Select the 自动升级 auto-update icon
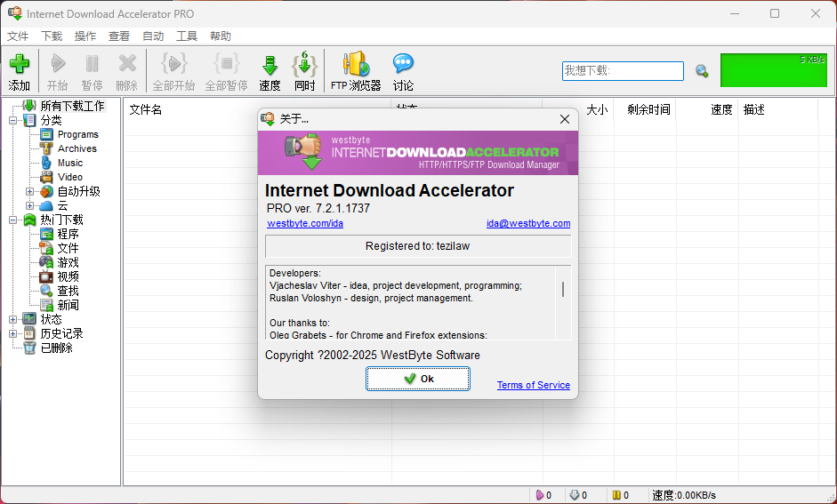 pyautogui.click(x=47, y=191)
